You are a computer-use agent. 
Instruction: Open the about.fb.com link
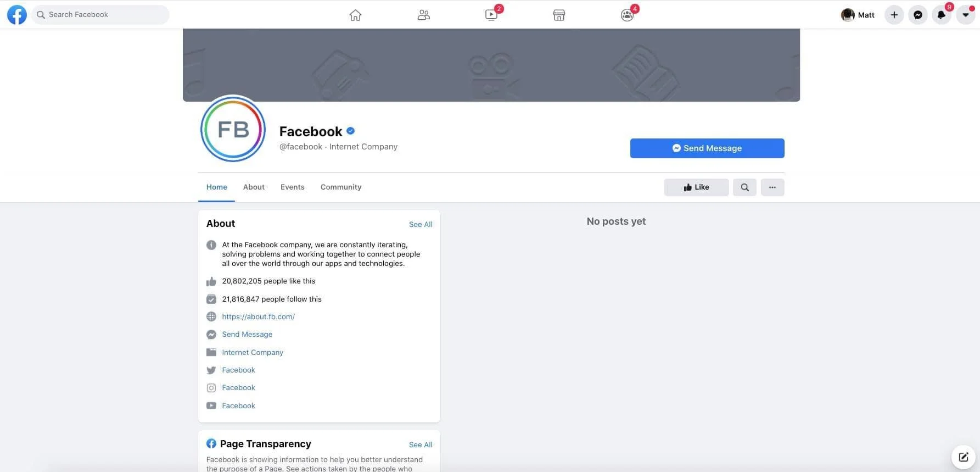258,316
